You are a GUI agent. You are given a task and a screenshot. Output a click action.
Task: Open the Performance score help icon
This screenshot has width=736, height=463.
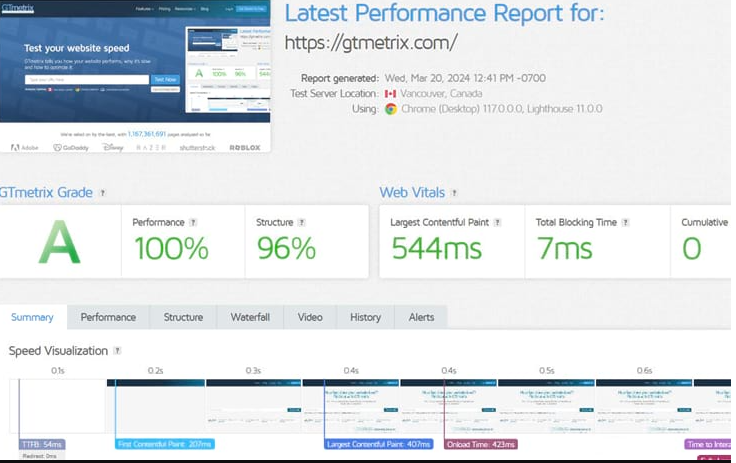[194, 223]
